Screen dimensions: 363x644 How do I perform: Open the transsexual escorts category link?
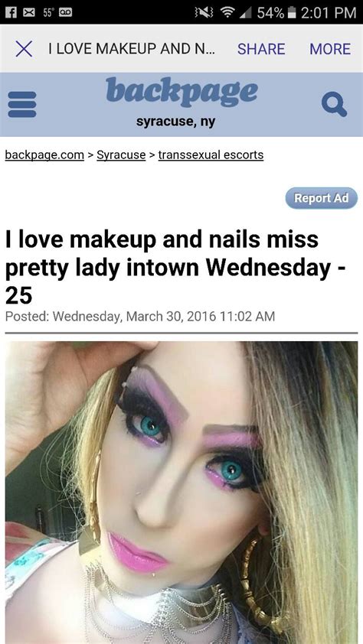[x=211, y=154]
